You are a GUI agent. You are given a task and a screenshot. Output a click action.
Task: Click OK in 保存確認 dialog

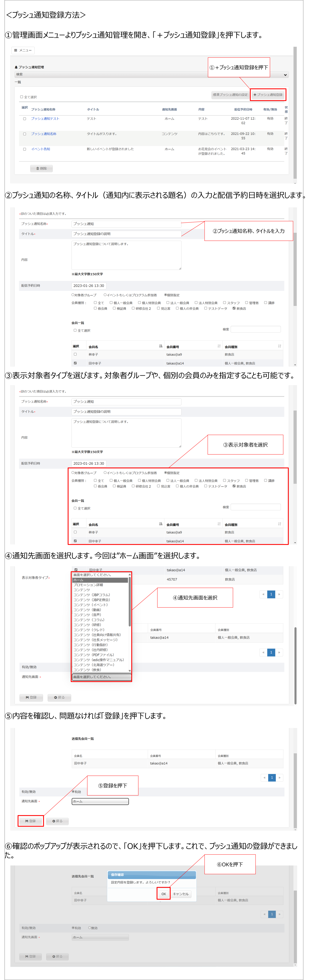163,894
